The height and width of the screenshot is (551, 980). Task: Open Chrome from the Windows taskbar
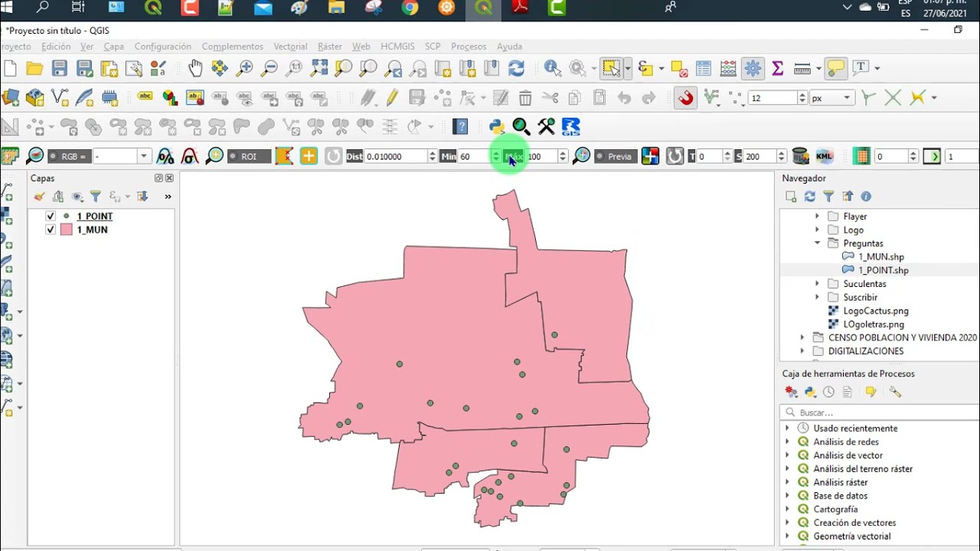click(x=410, y=8)
